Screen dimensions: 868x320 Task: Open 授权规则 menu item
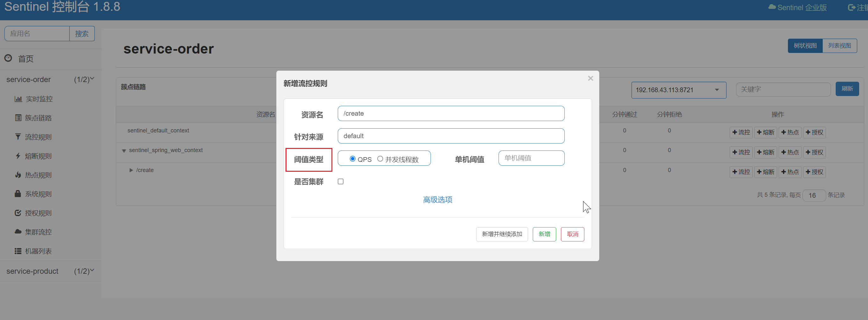point(38,213)
